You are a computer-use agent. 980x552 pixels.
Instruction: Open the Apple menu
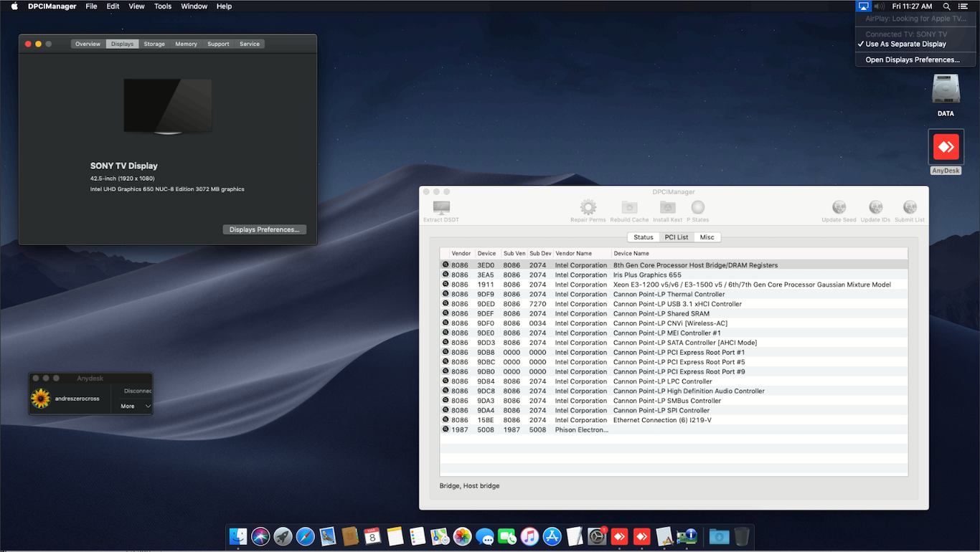click(x=14, y=6)
